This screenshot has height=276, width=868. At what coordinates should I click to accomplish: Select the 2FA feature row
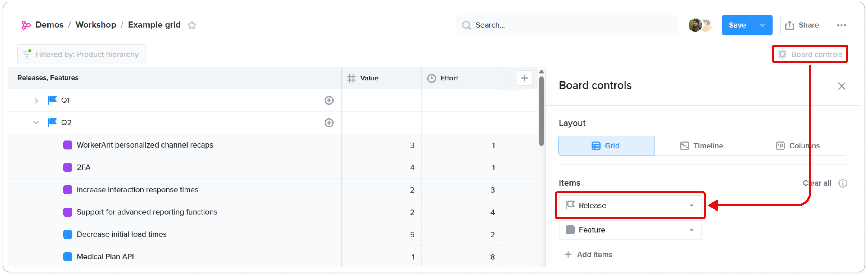175,167
